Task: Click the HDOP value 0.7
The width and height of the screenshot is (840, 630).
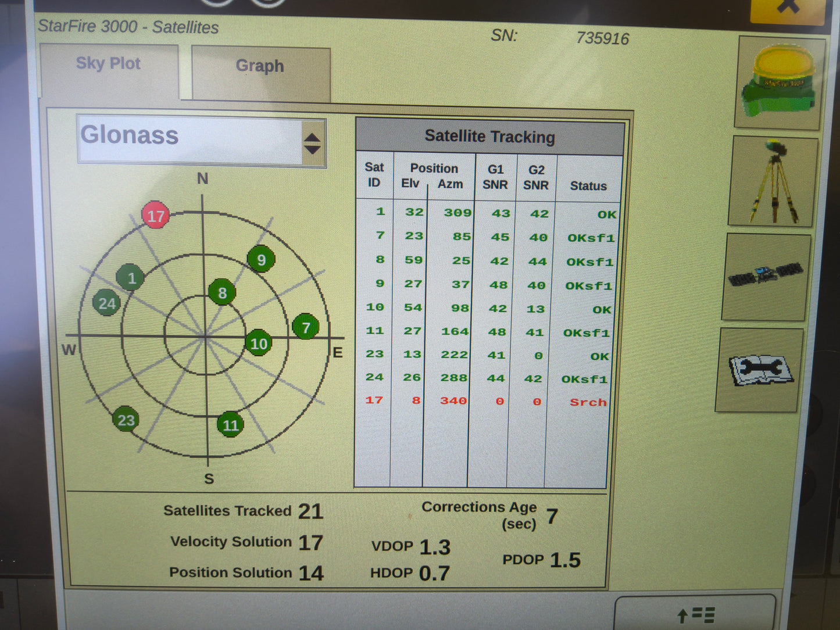Action: 434,574
